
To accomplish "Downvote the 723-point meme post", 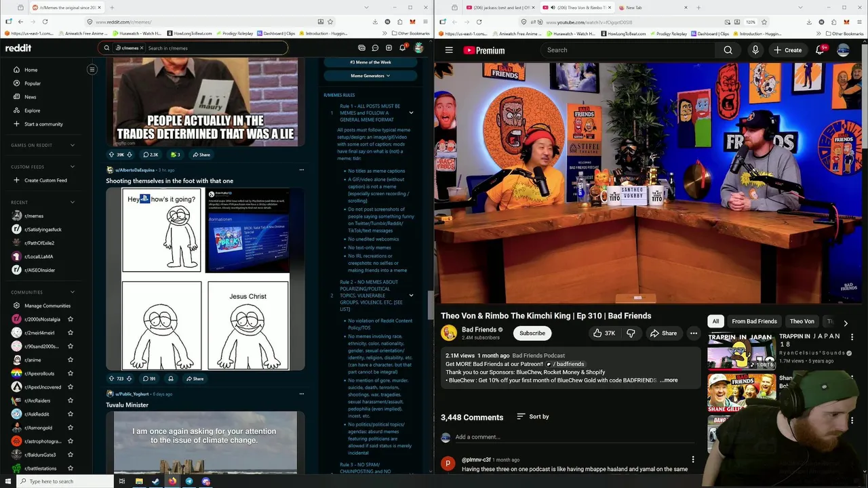I will coord(129,379).
